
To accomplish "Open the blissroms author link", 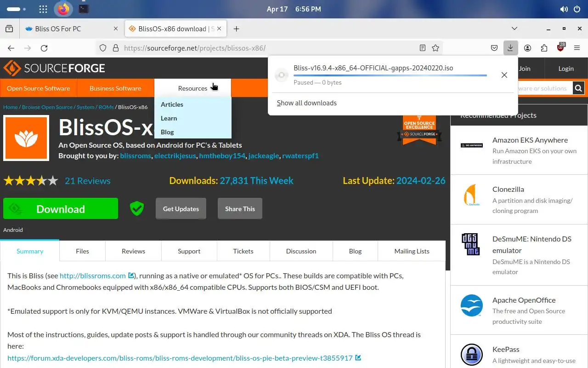I will pos(136,155).
